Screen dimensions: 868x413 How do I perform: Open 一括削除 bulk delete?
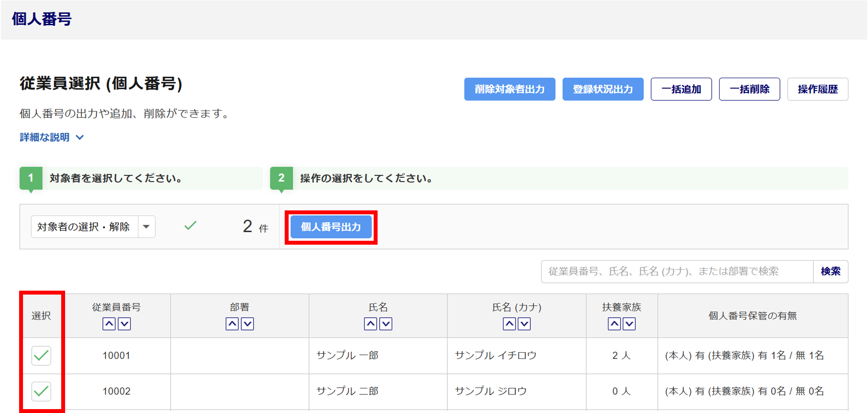pos(749,89)
